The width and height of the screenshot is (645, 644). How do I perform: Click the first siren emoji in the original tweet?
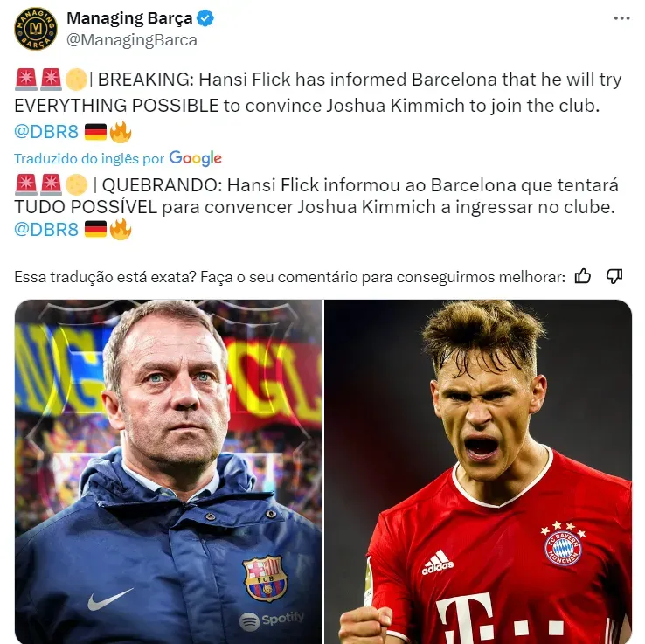[26, 80]
